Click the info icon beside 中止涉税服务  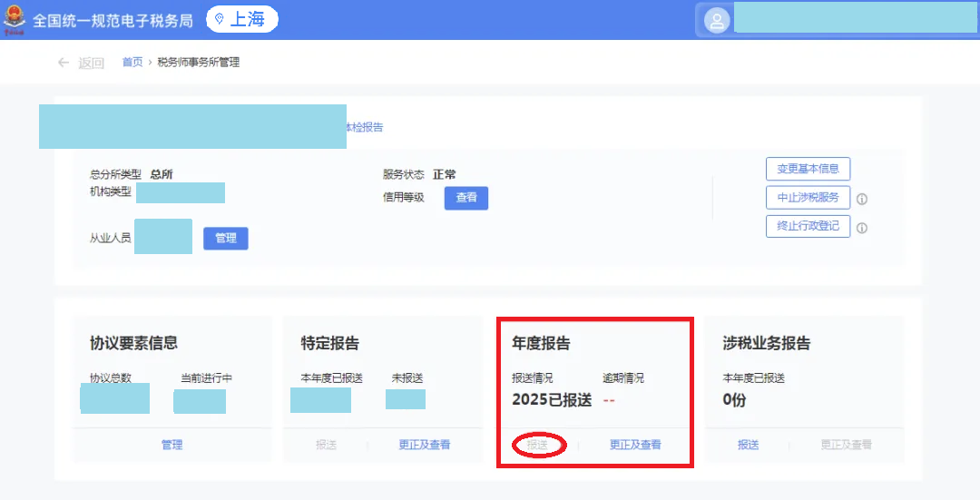click(x=862, y=199)
